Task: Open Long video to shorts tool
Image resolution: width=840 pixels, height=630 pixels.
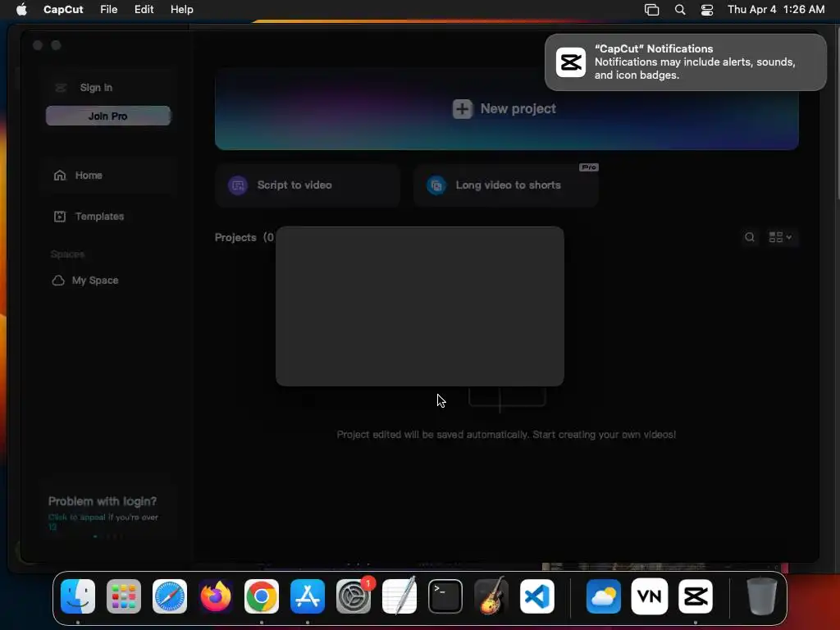Action: coord(505,185)
